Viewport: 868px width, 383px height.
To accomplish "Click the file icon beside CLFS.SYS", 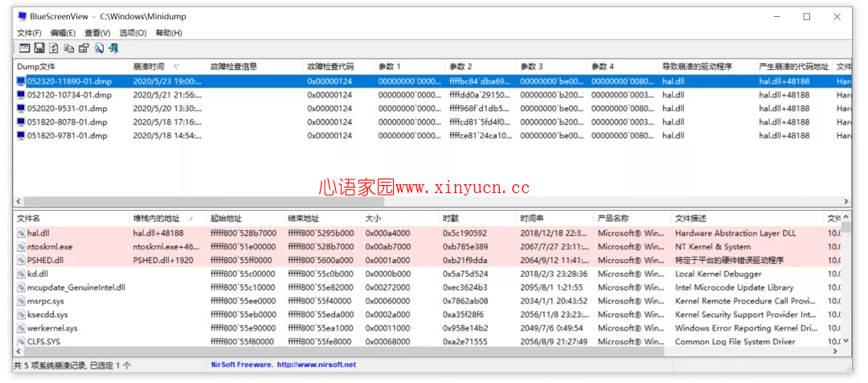I will pyautogui.click(x=21, y=342).
